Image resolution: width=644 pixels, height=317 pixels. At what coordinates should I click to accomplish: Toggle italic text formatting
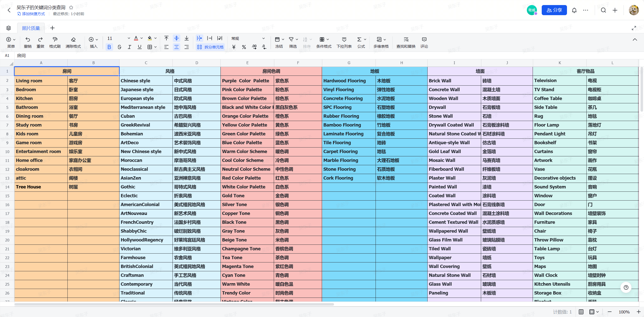(x=129, y=47)
